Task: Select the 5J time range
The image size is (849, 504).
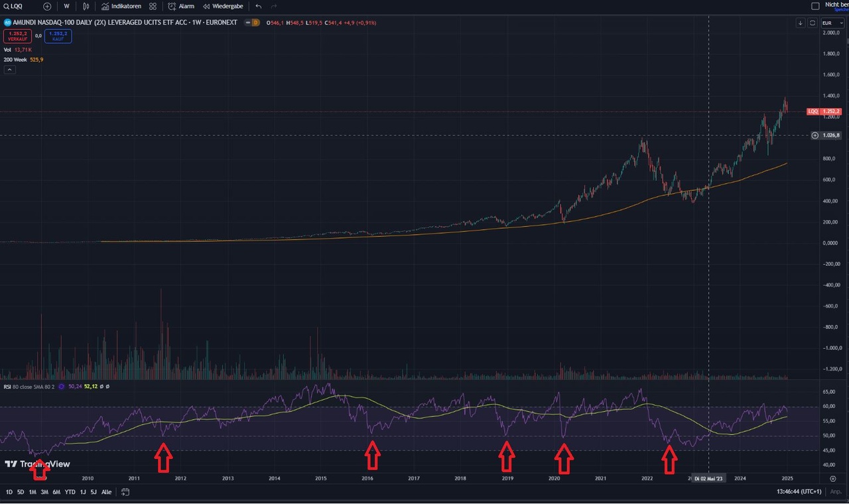Action: (x=94, y=492)
